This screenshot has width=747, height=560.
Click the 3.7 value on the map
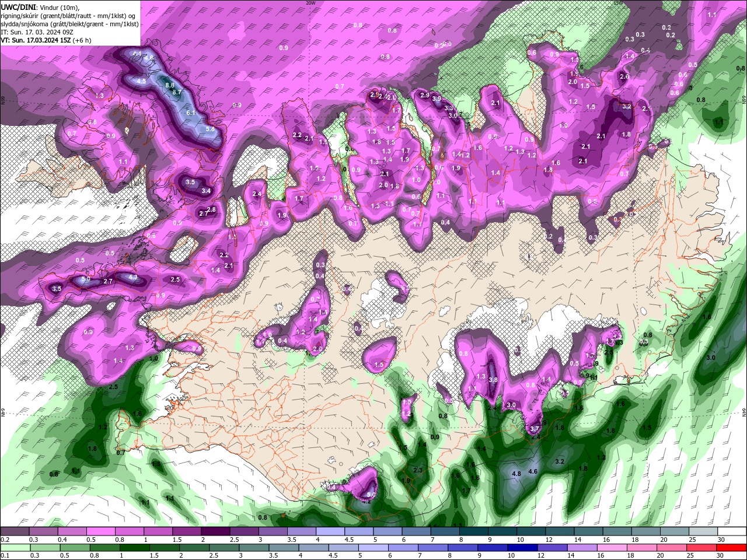(x=534, y=429)
